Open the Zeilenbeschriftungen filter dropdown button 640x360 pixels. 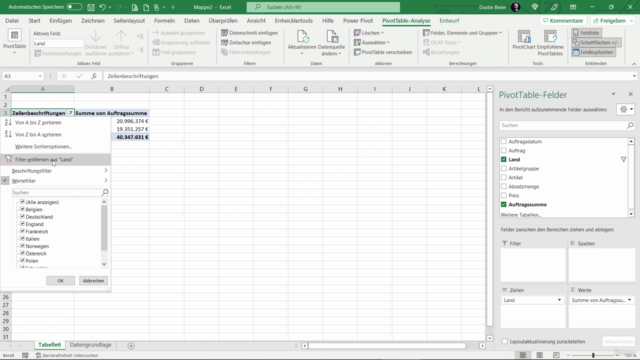70,113
